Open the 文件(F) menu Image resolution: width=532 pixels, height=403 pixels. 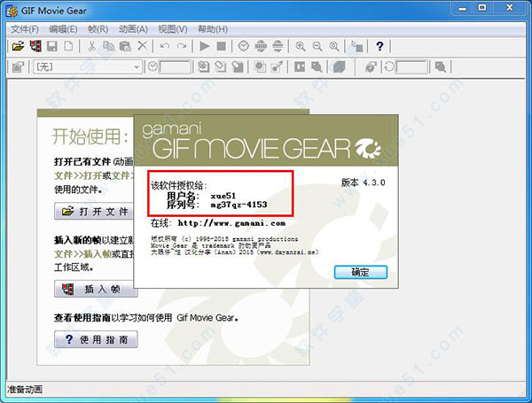point(25,29)
